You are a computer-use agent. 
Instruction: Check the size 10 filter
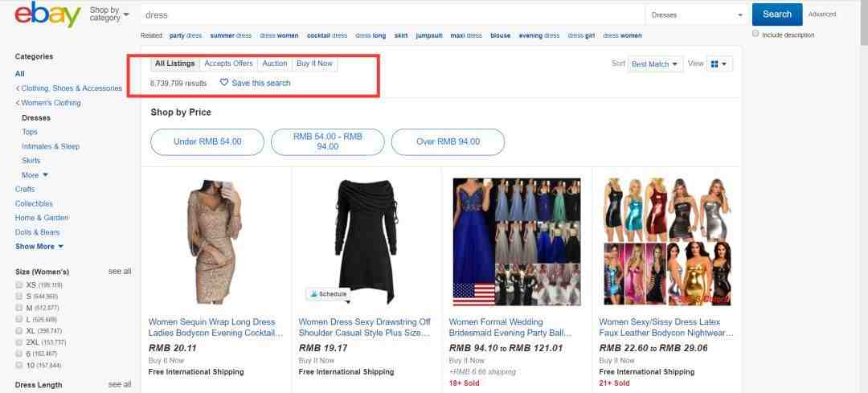tap(18, 366)
